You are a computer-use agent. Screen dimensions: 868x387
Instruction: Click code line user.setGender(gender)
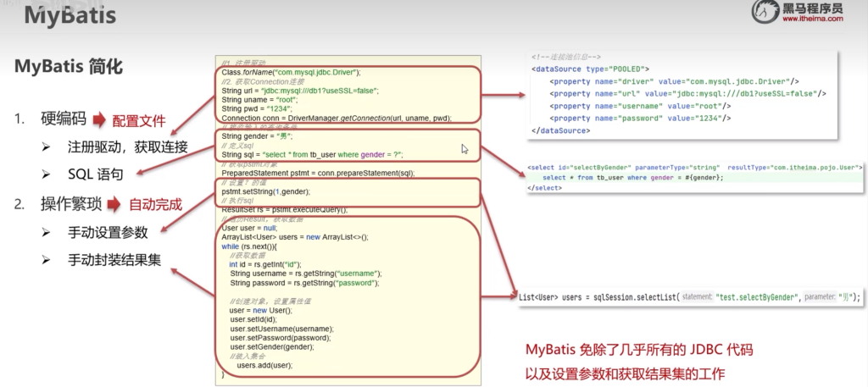pyautogui.click(x=272, y=346)
